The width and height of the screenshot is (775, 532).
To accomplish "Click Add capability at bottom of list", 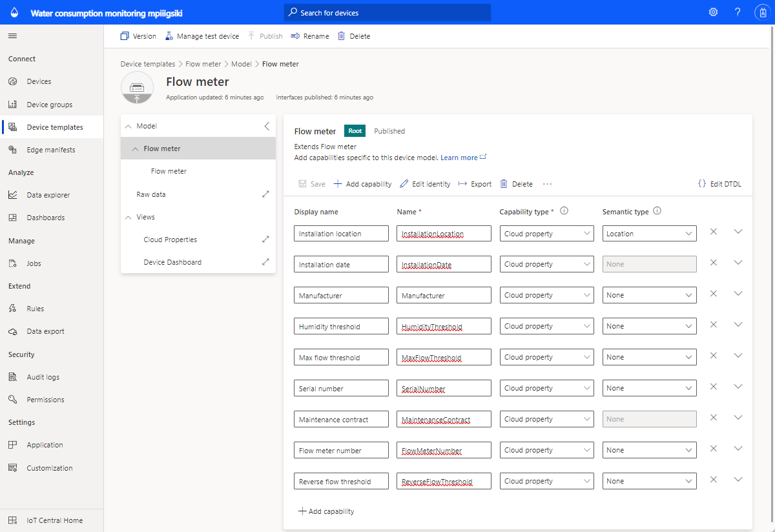I will (x=326, y=511).
